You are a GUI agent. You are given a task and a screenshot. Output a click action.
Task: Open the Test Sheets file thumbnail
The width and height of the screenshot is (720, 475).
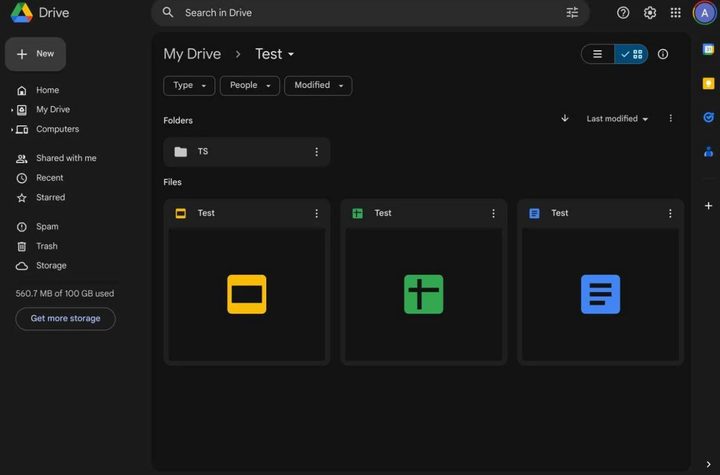(x=423, y=294)
